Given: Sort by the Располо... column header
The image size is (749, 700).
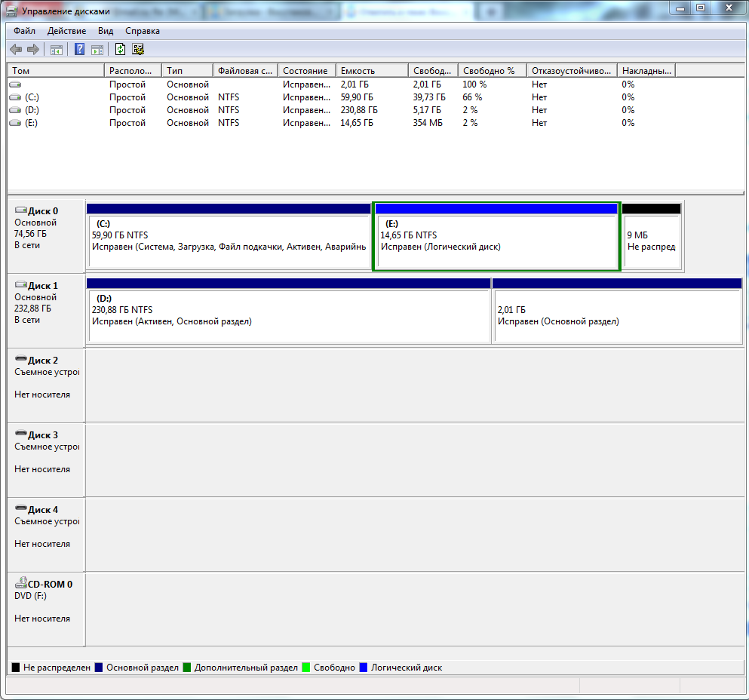Looking at the screenshot, I should [133, 71].
